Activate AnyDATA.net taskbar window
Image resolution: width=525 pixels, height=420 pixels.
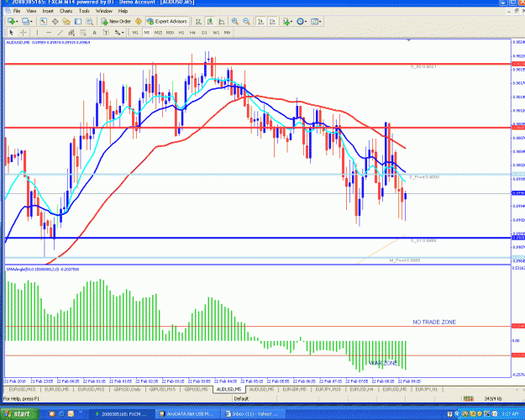(x=188, y=414)
